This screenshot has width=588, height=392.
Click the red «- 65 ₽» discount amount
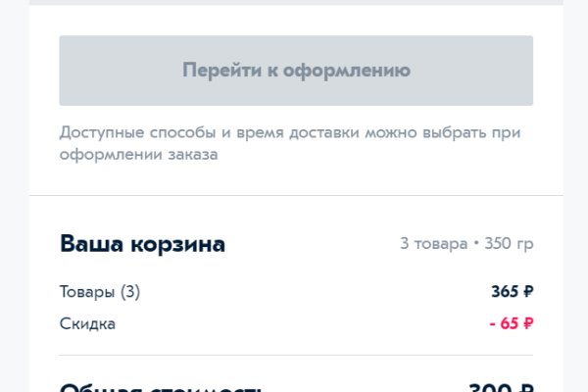click(x=509, y=323)
